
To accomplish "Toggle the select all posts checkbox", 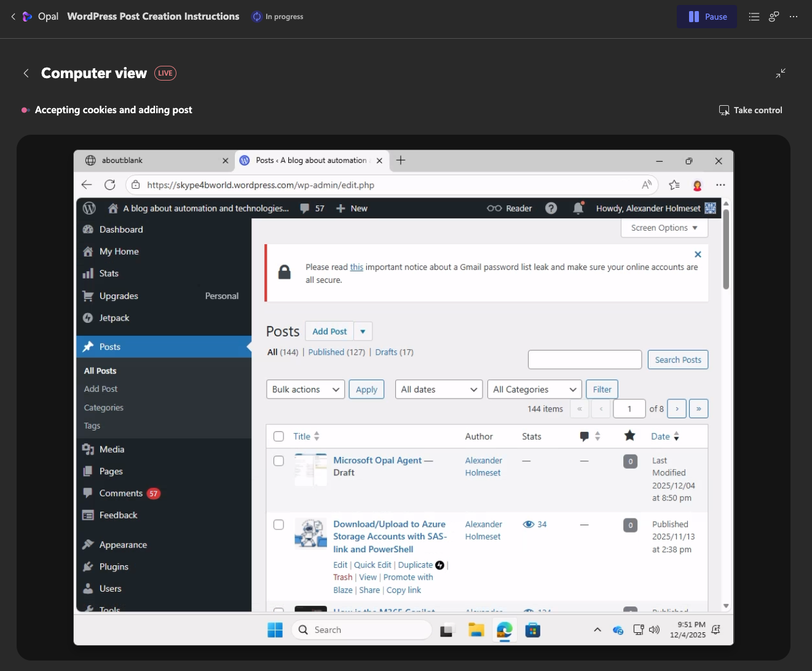I will [x=278, y=437].
